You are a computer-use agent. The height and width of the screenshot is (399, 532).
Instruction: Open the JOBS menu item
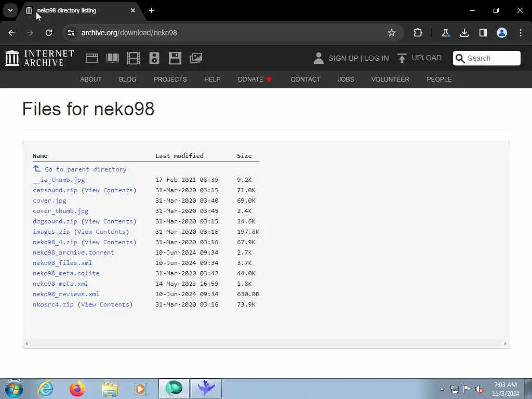click(x=345, y=79)
